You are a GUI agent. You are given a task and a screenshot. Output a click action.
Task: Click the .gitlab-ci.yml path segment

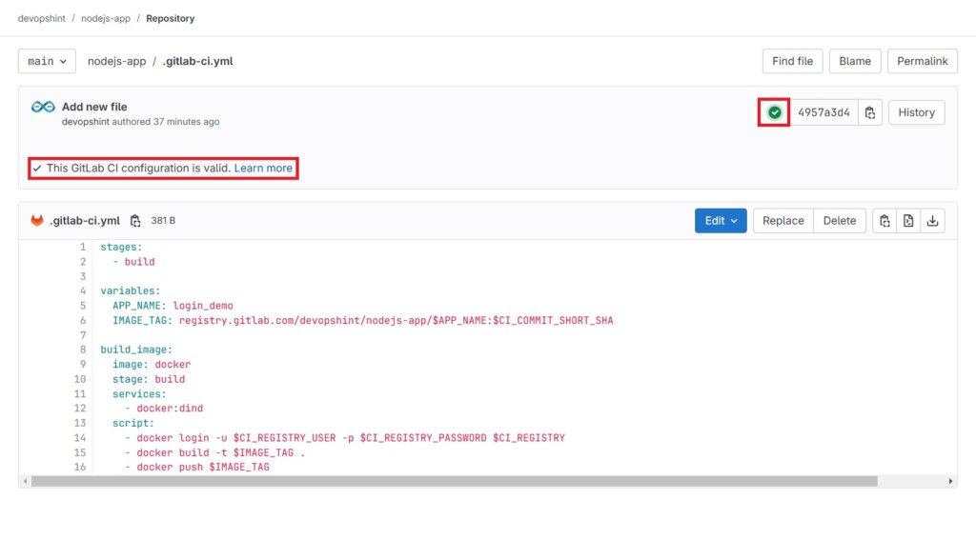(198, 61)
